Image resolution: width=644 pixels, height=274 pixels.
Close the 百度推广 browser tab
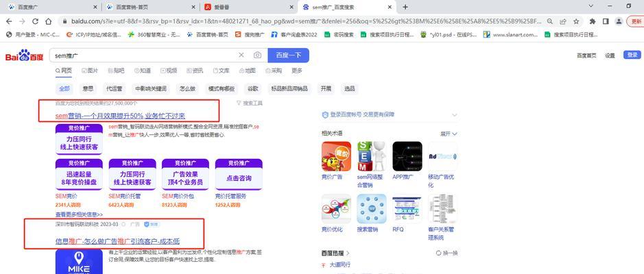95,7
